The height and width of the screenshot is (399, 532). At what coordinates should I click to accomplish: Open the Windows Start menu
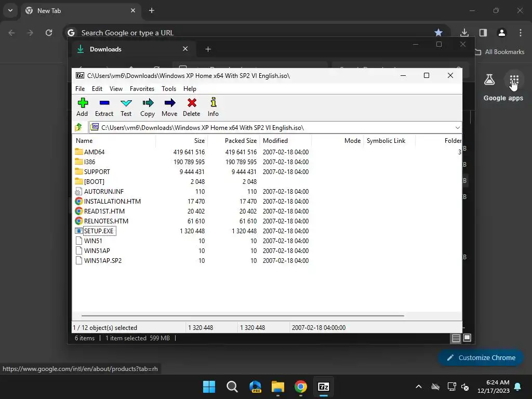209,387
